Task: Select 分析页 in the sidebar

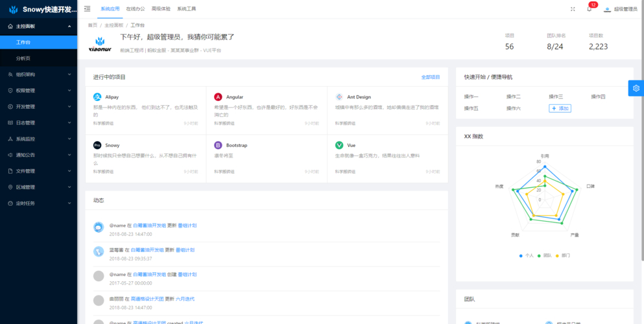Action: point(39,58)
